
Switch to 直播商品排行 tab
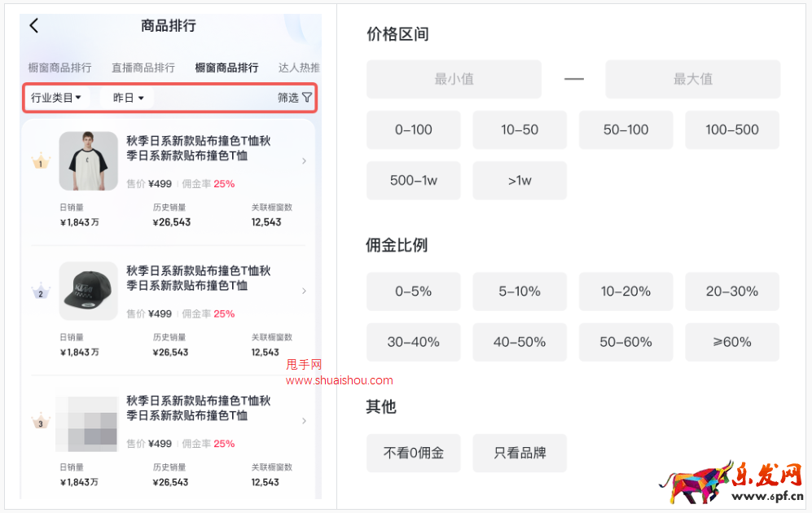[143, 68]
